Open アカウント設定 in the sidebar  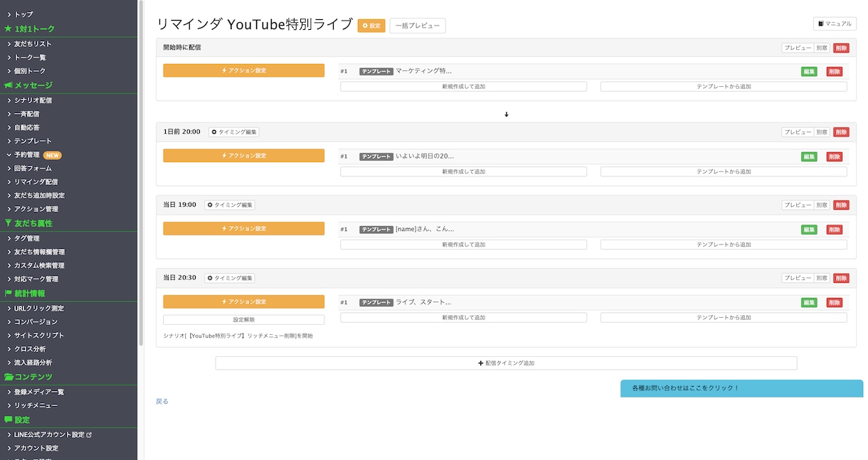pos(36,448)
